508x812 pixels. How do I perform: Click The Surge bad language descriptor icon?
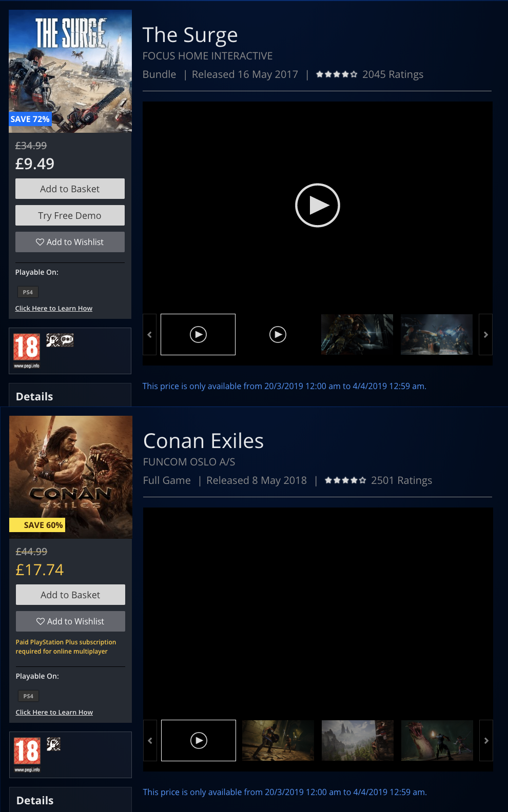click(67, 340)
